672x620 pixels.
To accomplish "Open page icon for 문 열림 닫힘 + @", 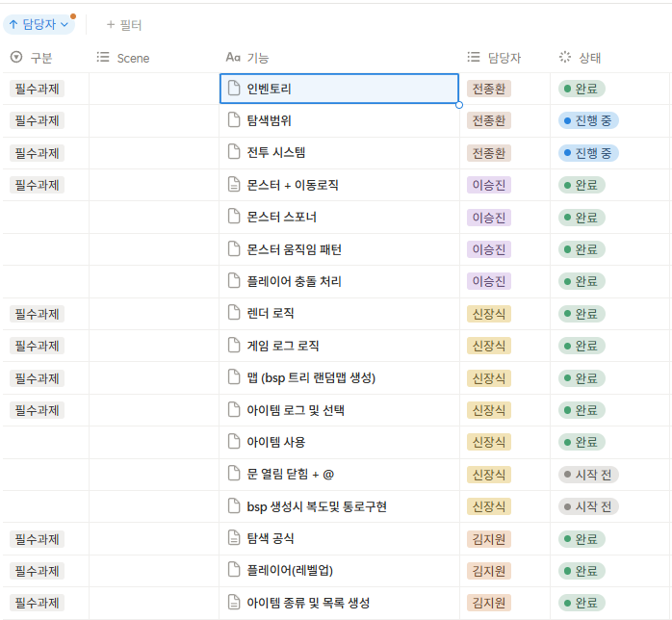I will click(x=234, y=474).
